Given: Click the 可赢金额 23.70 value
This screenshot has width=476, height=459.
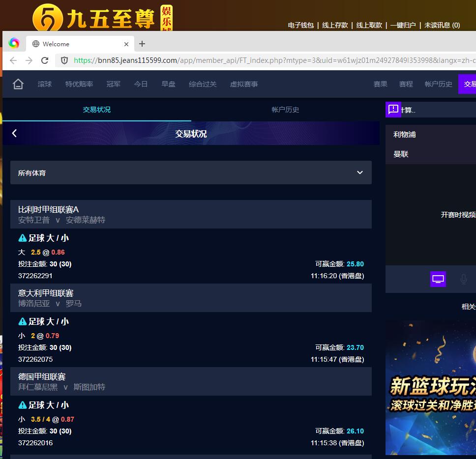Looking at the screenshot, I should click(x=355, y=347).
